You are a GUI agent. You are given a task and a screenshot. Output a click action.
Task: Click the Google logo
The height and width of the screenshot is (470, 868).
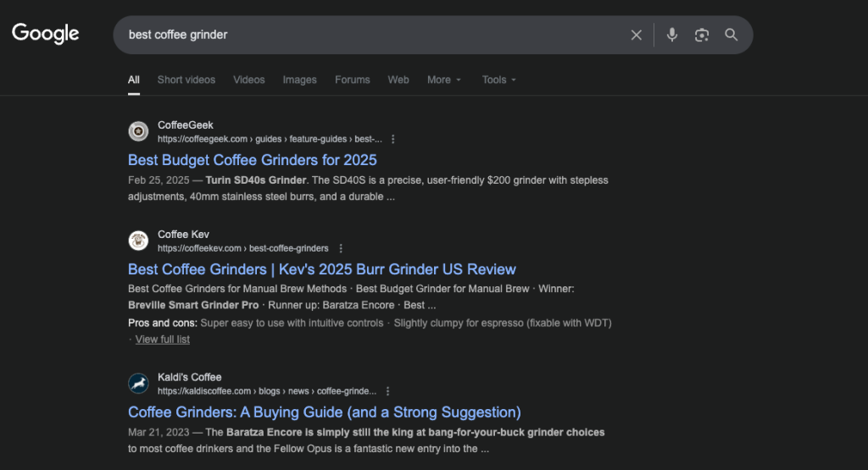click(46, 34)
